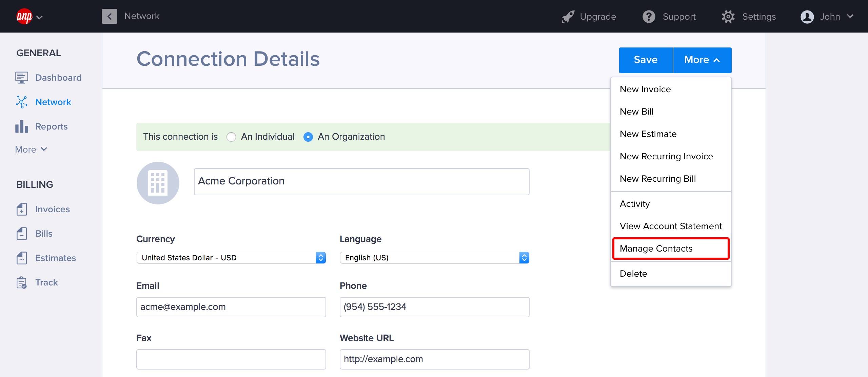Expand More in the sidebar

(31, 149)
